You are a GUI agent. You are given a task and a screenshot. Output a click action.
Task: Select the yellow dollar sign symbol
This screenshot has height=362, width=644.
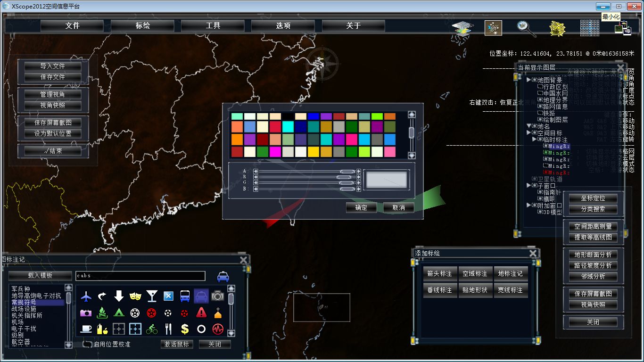[185, 329]
